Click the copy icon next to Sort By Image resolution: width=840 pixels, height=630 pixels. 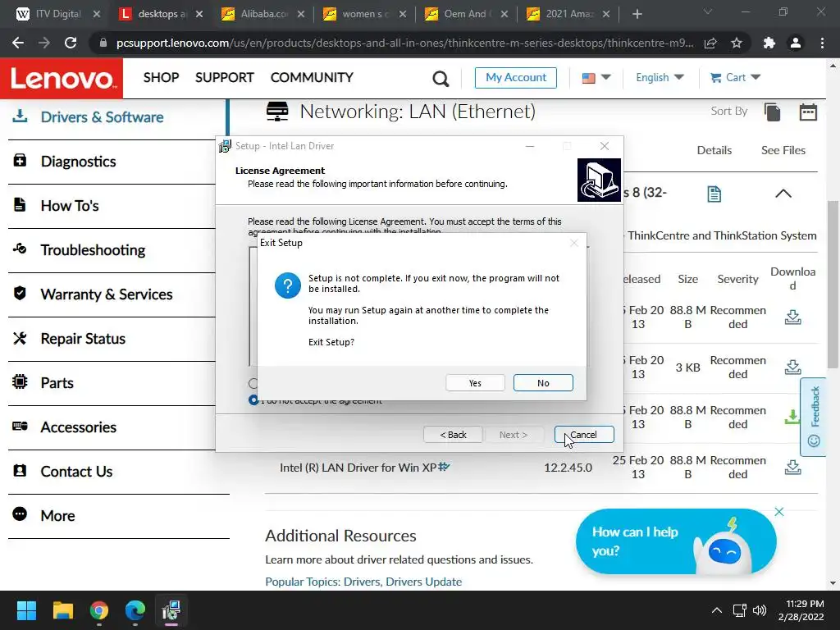pyautogui.click(x=772, y=112)
